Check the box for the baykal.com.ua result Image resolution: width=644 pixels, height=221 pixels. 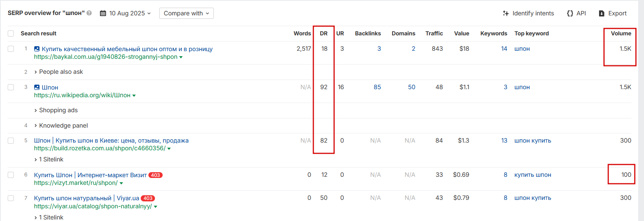click(11, 49)
